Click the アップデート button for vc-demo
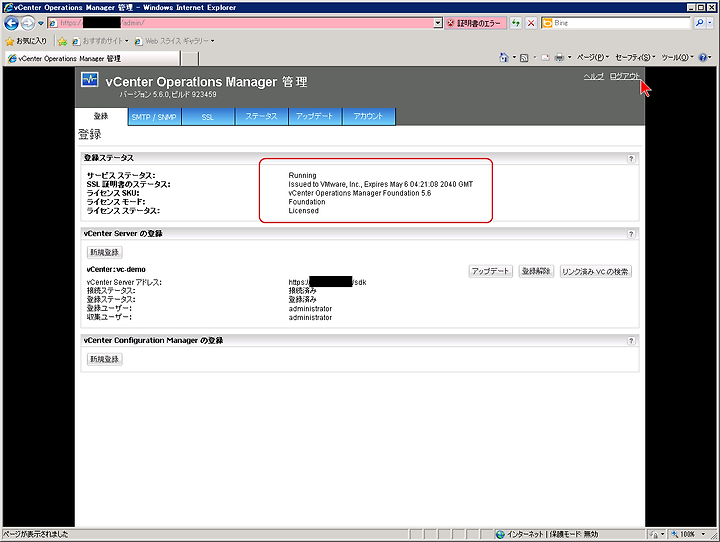720x542 pixels. click(x=490, y=271)
